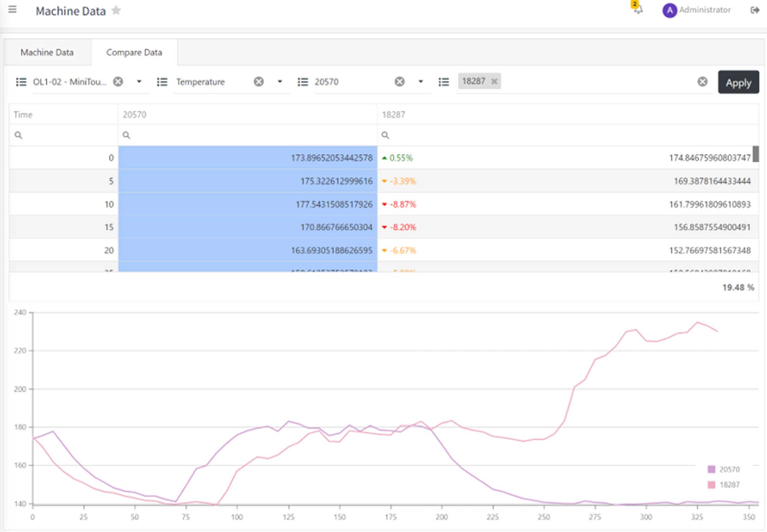
Task: Open the hamburger navigation menu
Action: pos(12,9)
